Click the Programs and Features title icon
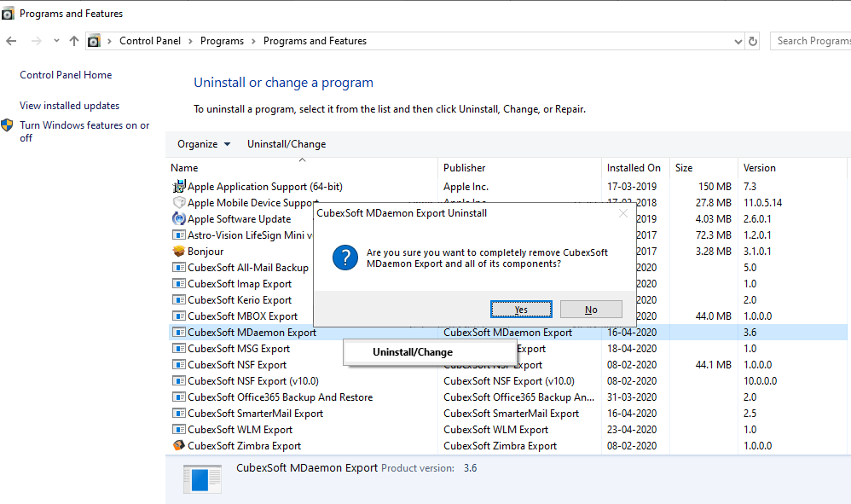The width and height of the screenshot is (851, 504). pos(8,14)
